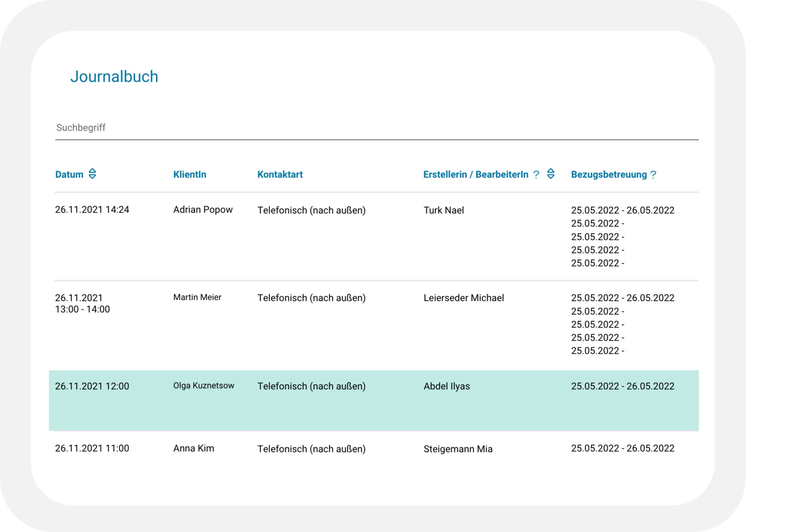Click 25.05.2022 - 26.05.2022 in the Steigemann Mia row
785x532 pixels.
(622, 448)
